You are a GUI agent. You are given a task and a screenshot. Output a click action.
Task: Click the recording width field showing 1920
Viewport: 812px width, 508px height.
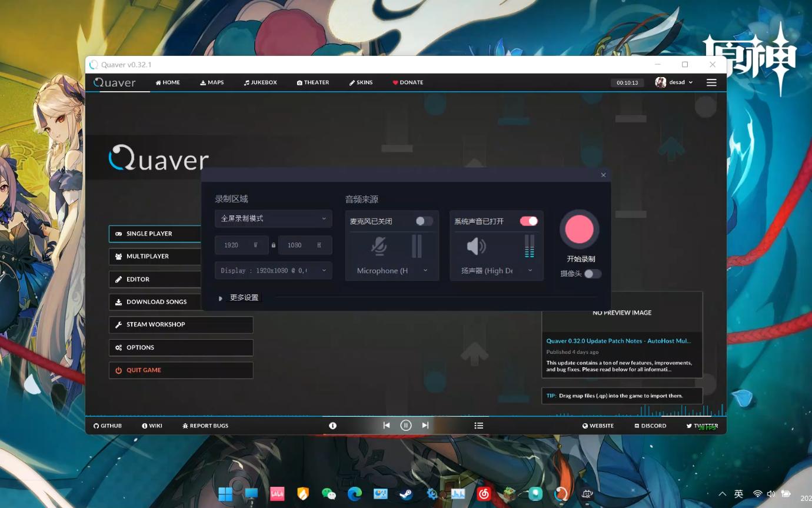[x=241, y=245]
